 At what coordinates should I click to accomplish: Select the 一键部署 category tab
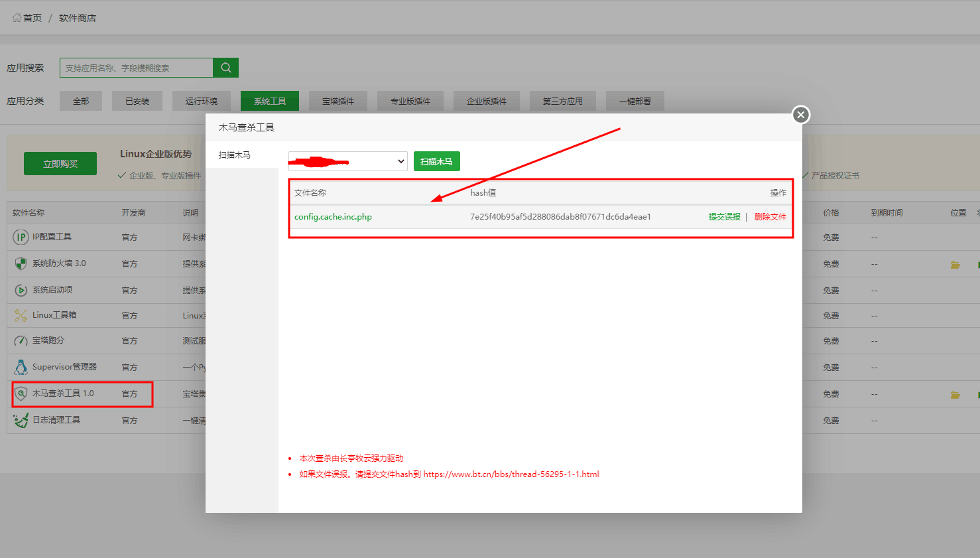[635, 101]
